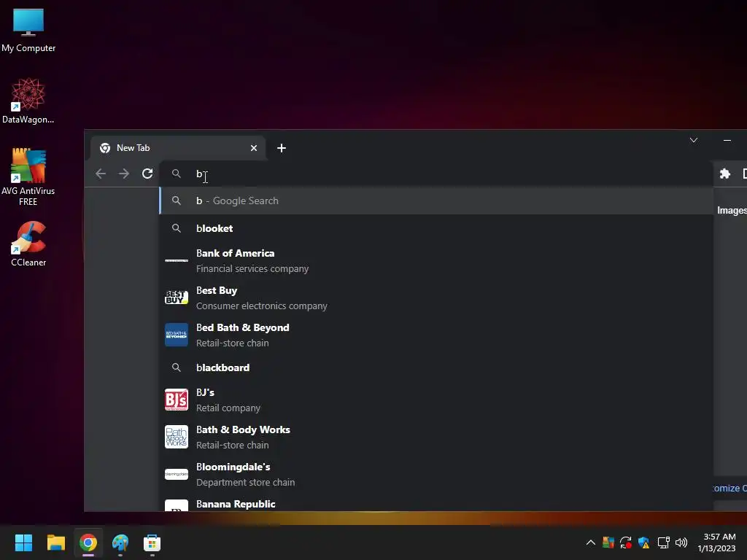Click the BJ's logo icon
Image resolution: width=747 pixels, height=560 pixels.
(177, 400)
